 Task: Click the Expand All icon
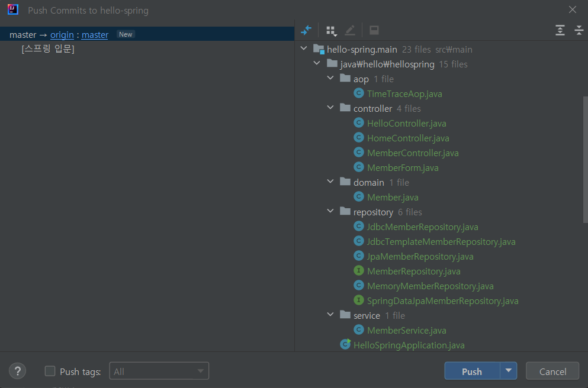[x=560, y=30]
